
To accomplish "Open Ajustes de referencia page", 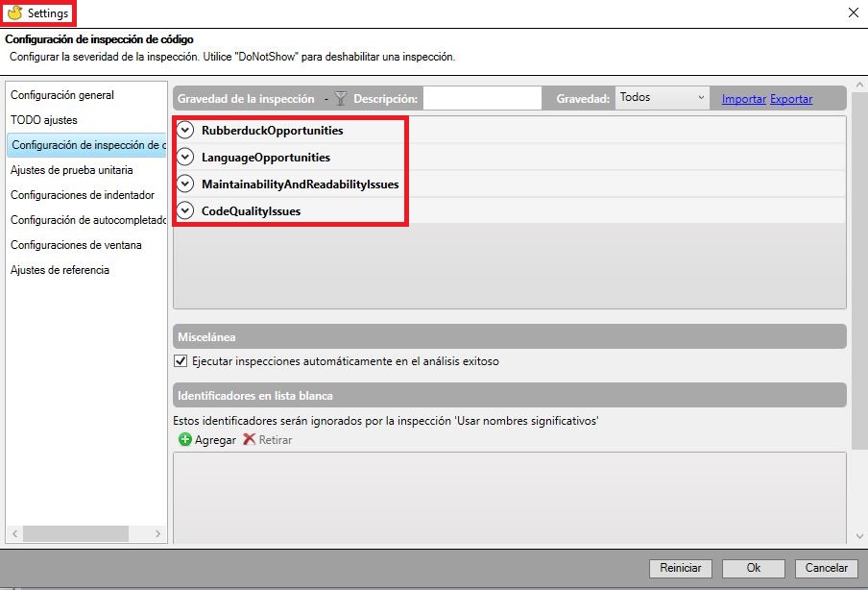I will click(x=60, y=270).
